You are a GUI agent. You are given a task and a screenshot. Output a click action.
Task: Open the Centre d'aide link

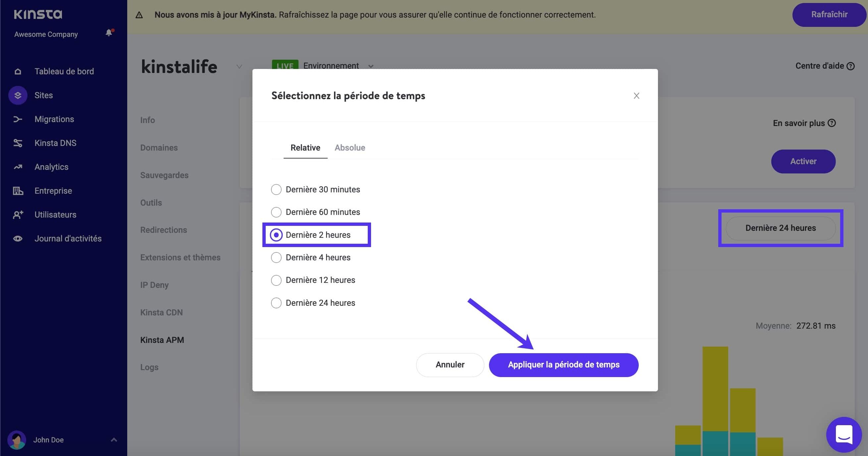pyautogui.click(x=825, y=66)
